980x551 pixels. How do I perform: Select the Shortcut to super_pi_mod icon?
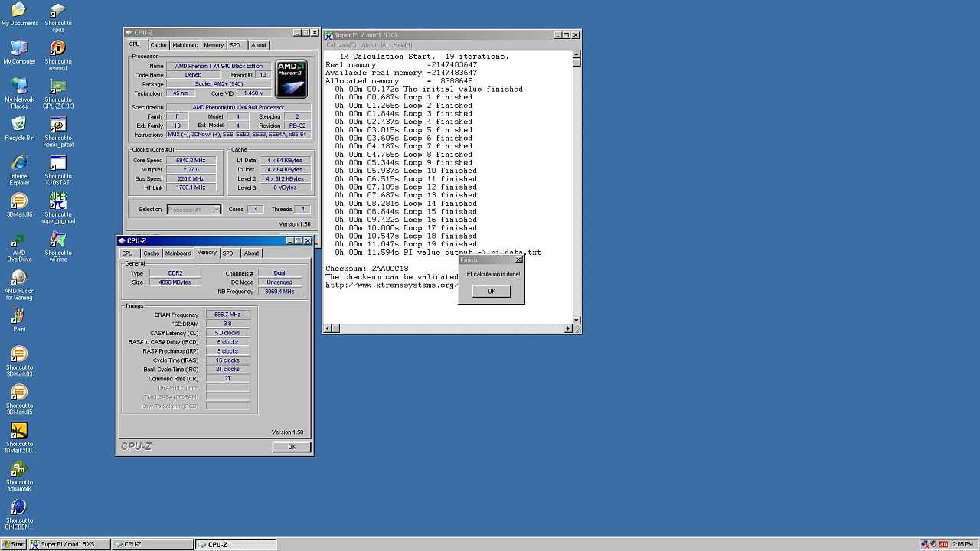tap(57, 208)
